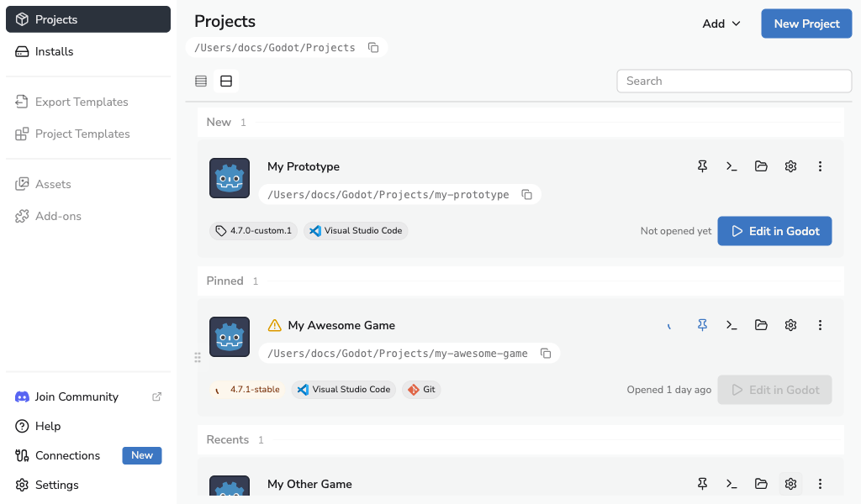Click the 4.7.1-stable version tag
This screenshot has width=861, height=504.
coord(247,390)
